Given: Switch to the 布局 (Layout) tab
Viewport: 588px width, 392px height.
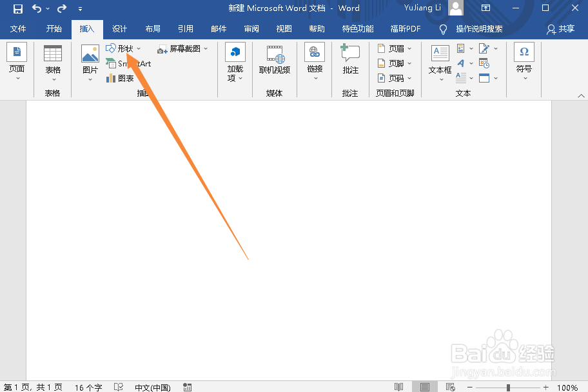Looking at the screenshot, I should tap(153, 29).
